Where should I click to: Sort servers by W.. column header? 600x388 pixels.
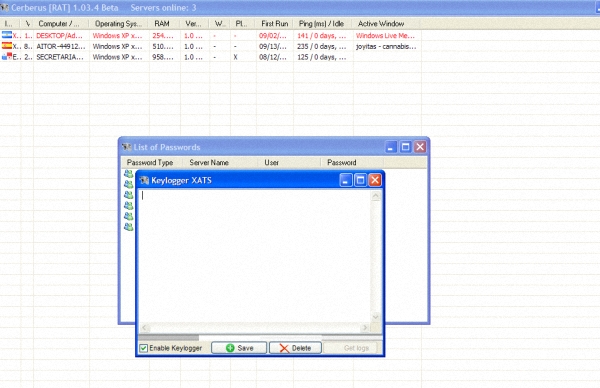point(220,24)
